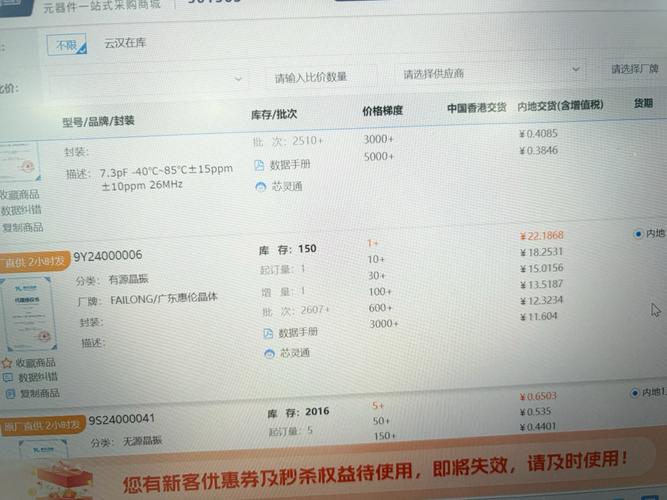667x500 pixels.
Task: Click the gift box icon on the coupon banner
Action: pos(64,481)
